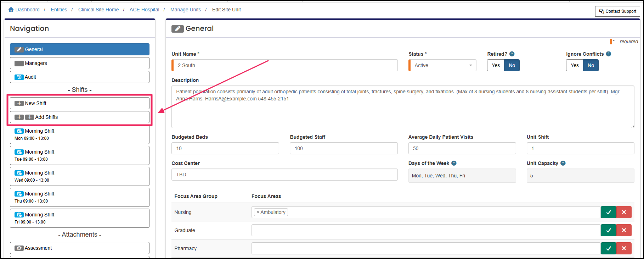Click the Friday Morning Shift calendar icon
Image resolution: width=644 pixels, height=259 pixels.
point(19,215)
